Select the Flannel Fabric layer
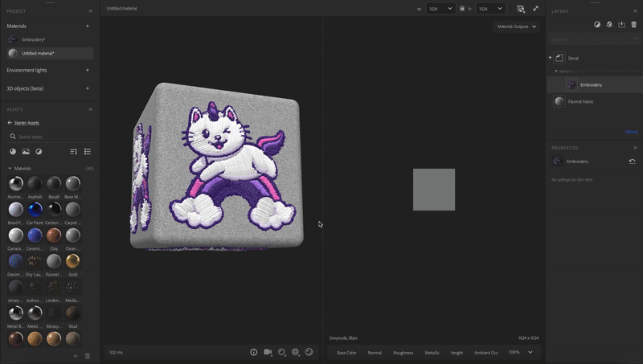This screenshot has width=643, height=364. click(x=595, y=102)
